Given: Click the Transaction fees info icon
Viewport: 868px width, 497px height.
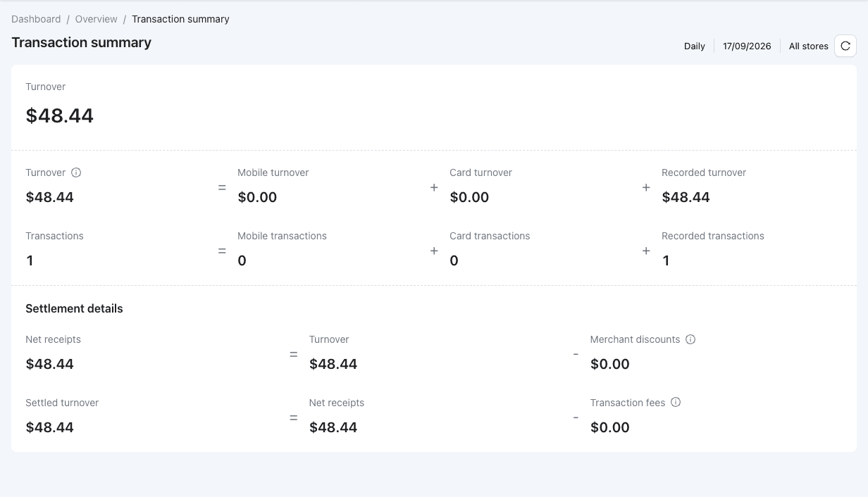Looking at the screenshot, I should 676,403.
